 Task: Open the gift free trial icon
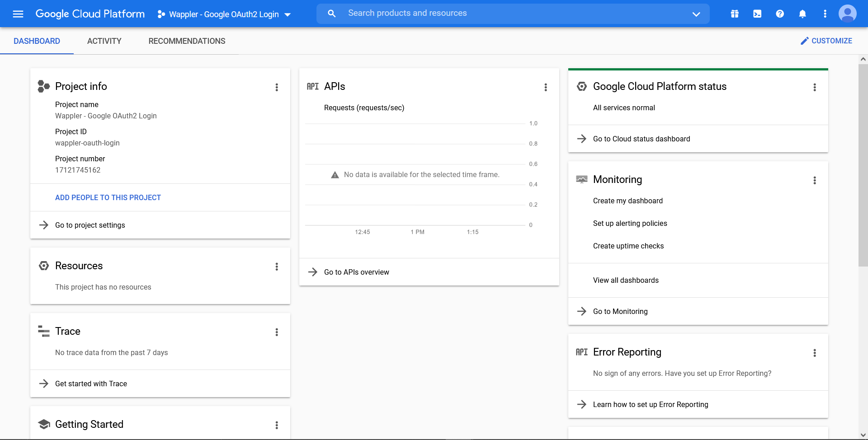pos(735,14)
